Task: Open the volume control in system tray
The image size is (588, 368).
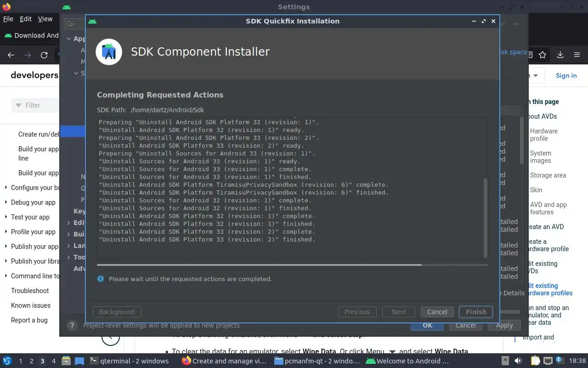Action: click(518, 361)
